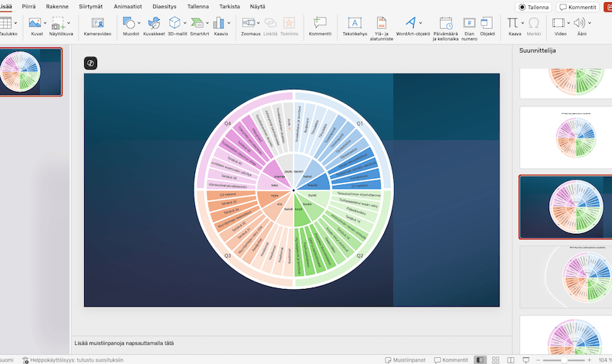Insert a 3D-mallit model
Image resolution: width=612 pixels, height=364 pixels.
[x=175, y=24]
